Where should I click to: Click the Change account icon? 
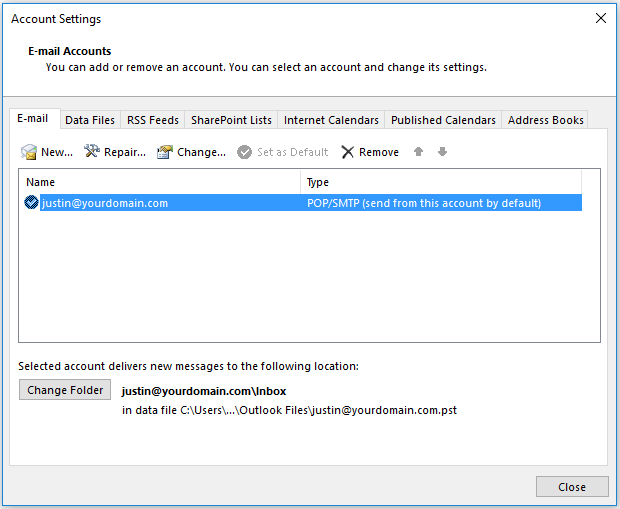pos(165,152)
